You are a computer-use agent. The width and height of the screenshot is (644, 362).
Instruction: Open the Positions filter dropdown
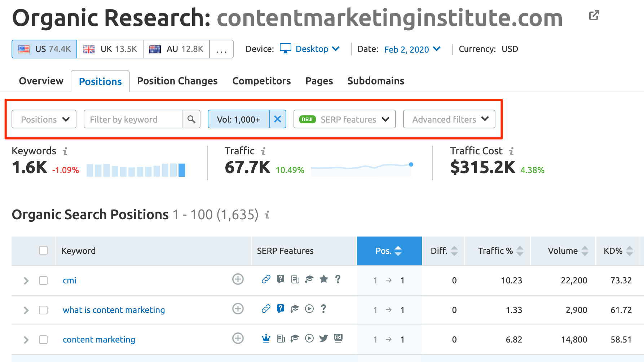click(x=44, y=119)
